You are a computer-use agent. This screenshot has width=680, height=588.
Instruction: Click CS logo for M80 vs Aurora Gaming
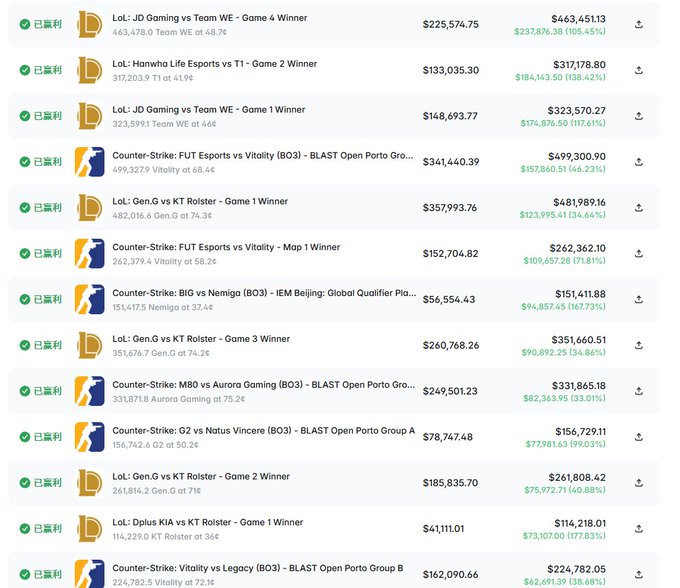(89, 391)
